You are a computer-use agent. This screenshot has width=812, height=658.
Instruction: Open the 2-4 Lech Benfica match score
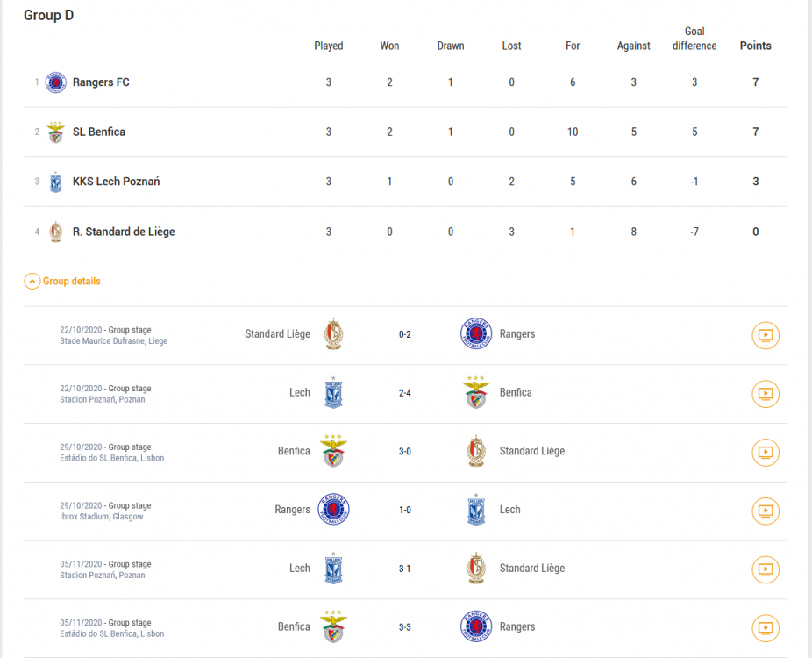pyautogui.click(x=405, y=393)
